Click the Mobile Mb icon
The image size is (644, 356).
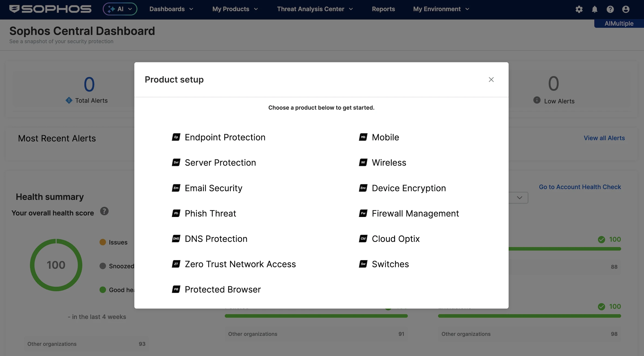(x=363, y=137)
